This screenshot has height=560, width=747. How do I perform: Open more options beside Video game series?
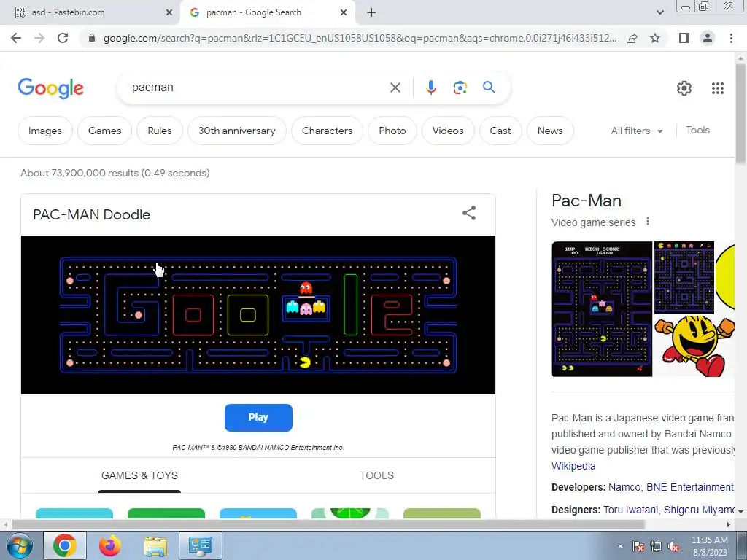(648, 222)
